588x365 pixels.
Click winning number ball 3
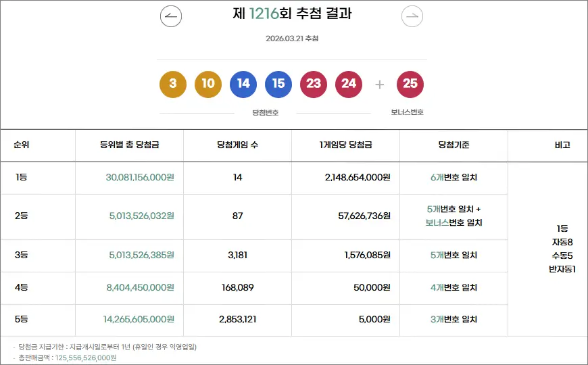pos(173,84)
